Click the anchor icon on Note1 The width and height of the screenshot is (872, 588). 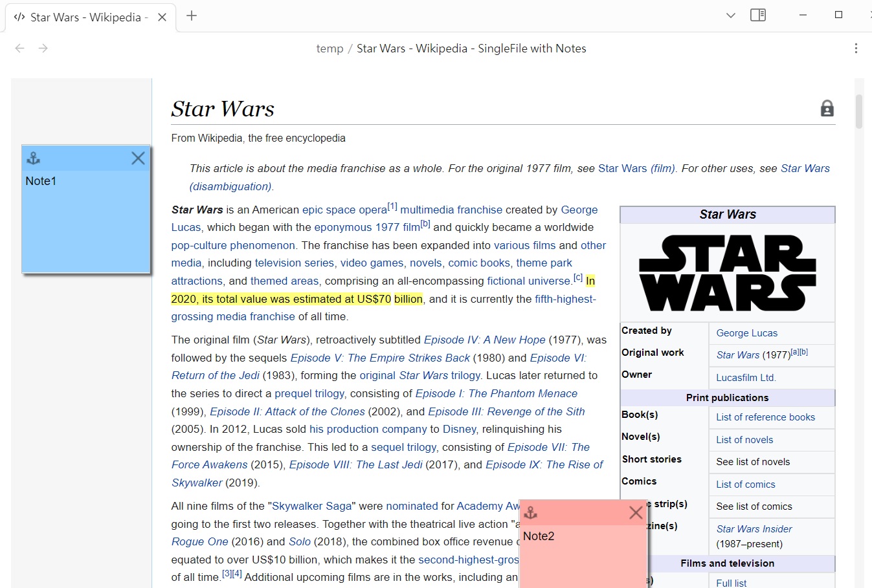(33, 158)
